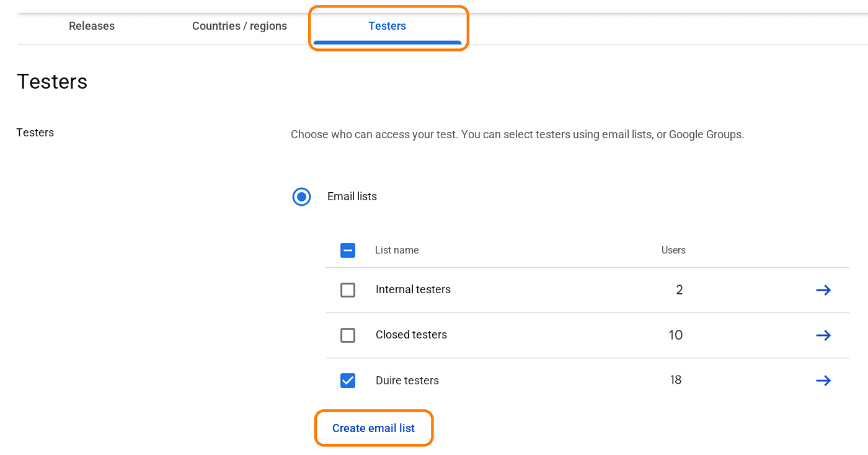Click the Email lists label
The height and width of the screenshot is (455, 868).
coord(352,197)
